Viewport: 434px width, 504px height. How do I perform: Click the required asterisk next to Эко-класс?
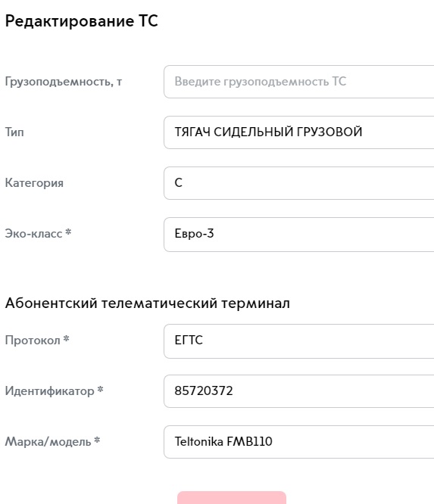click(68, 232)
